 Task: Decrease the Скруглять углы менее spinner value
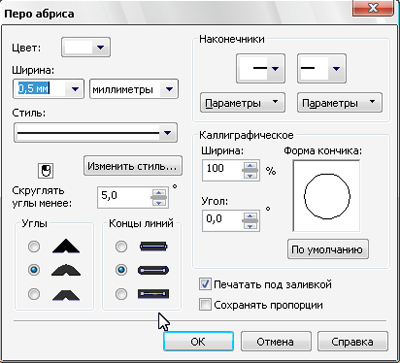159,203
